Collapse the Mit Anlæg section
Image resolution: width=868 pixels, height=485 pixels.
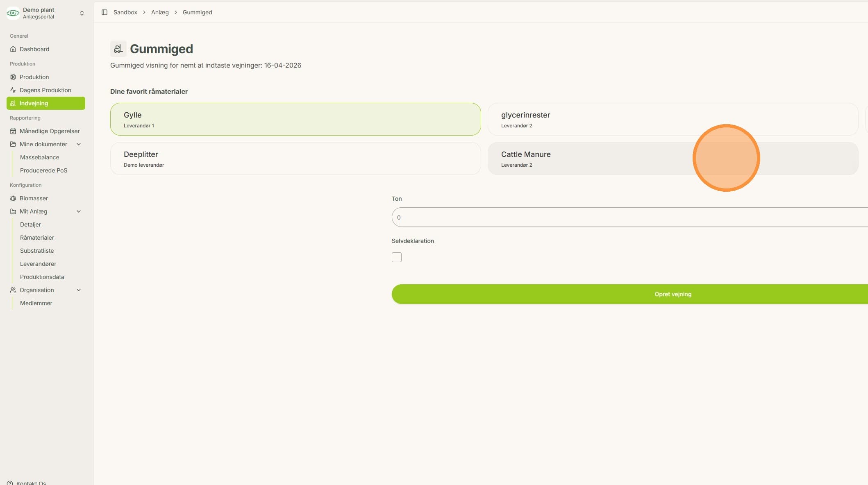click(79, 211)
